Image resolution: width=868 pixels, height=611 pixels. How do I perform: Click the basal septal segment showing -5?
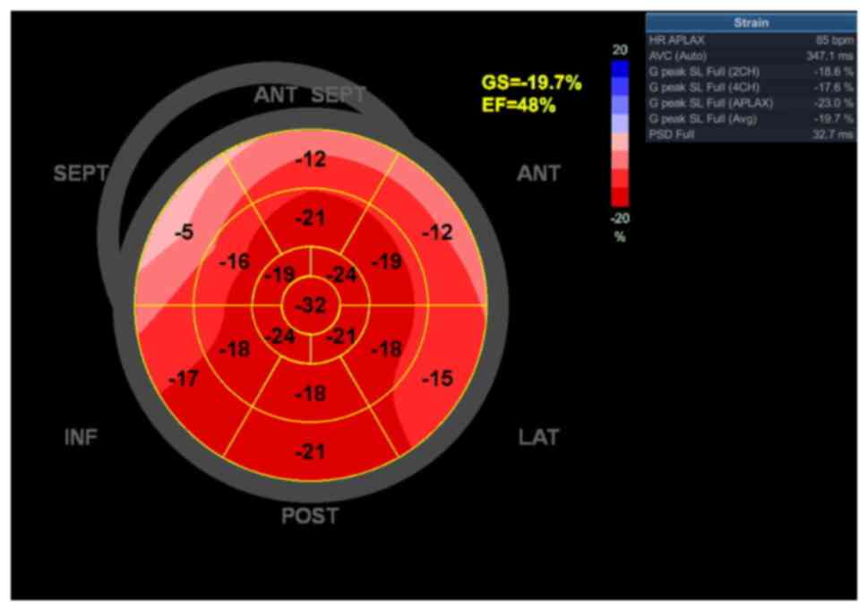[184, 233]
